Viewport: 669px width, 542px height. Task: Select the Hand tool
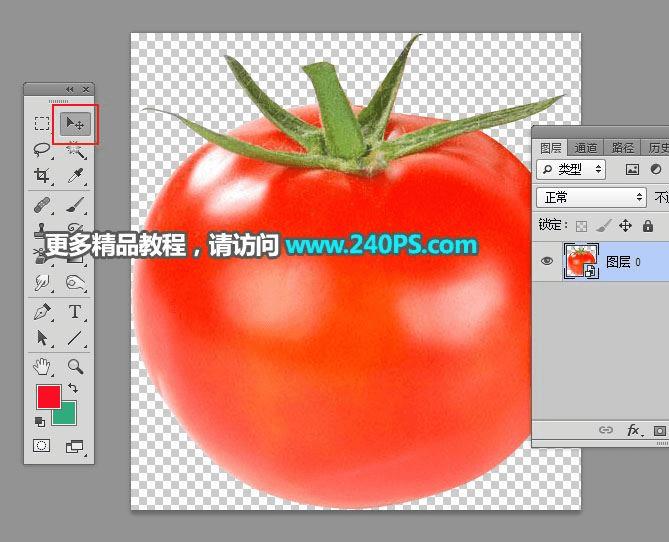point(42,366)
